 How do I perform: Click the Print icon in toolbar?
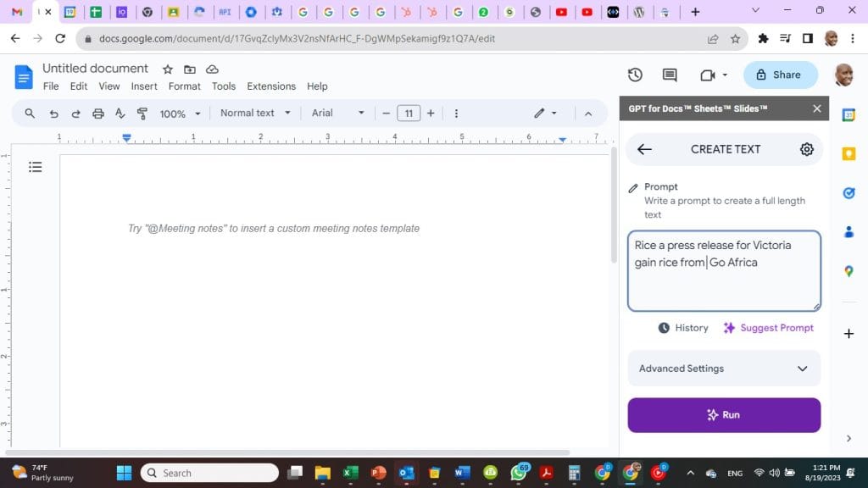97,114
